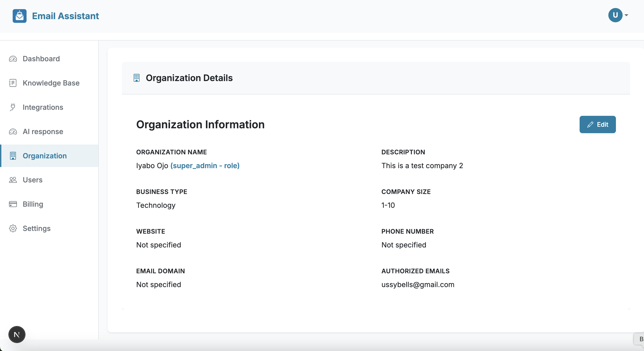This screenshot has height=351, width=644.
Task: Open the user account avatar dropdown
Action: click(615, 15)
